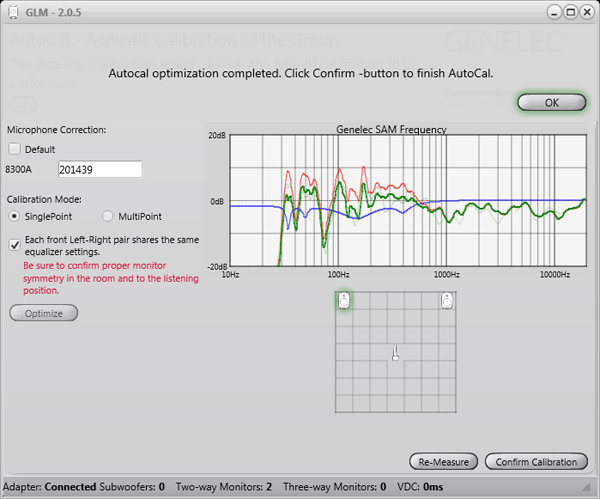Select the left monitor speaker icon in grid
This screenshot has width=600, height=499.
[x=343, y=300]
